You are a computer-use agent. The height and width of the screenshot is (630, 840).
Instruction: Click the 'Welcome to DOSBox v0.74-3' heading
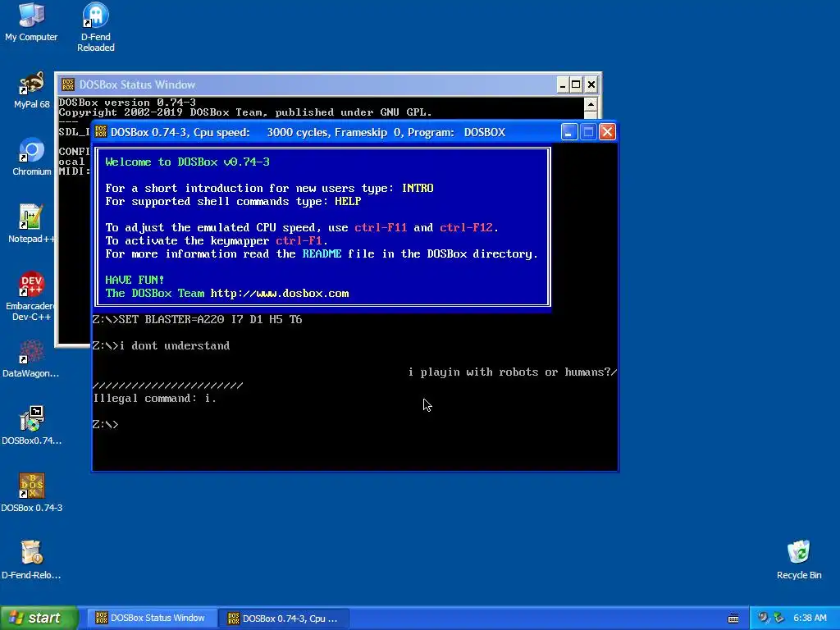[x=188, y=162]
